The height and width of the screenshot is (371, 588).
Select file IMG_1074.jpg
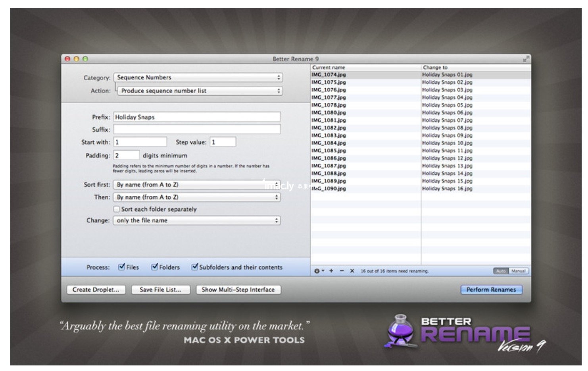[x=329, y=75]
